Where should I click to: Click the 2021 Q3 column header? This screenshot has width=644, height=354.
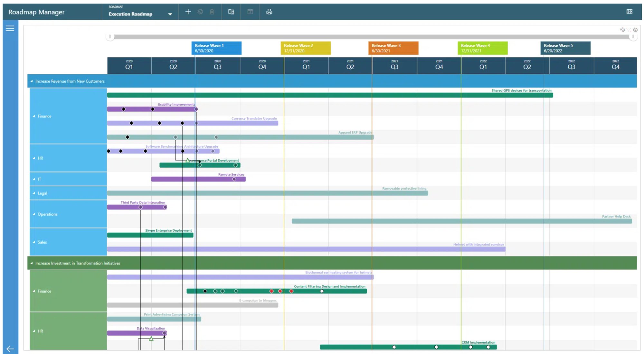click(x=394, y=66)
